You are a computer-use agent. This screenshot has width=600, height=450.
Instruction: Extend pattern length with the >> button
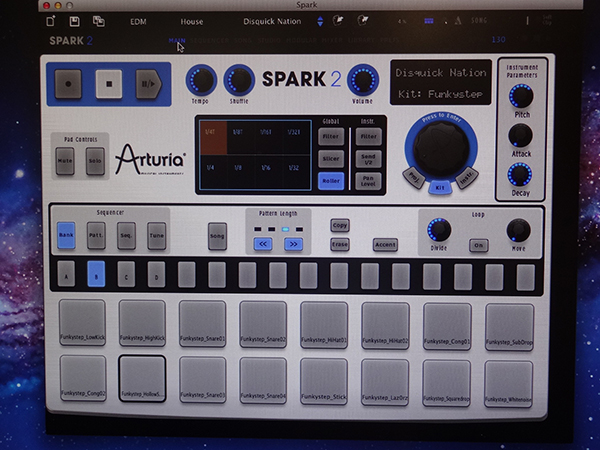pyautogui.click(x=293, y=244)
